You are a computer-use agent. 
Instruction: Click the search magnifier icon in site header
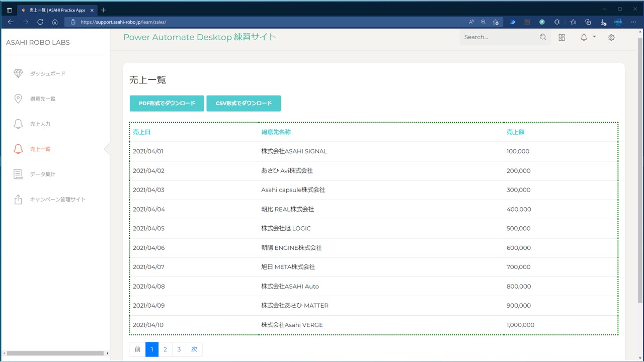[x=543, y=37]
